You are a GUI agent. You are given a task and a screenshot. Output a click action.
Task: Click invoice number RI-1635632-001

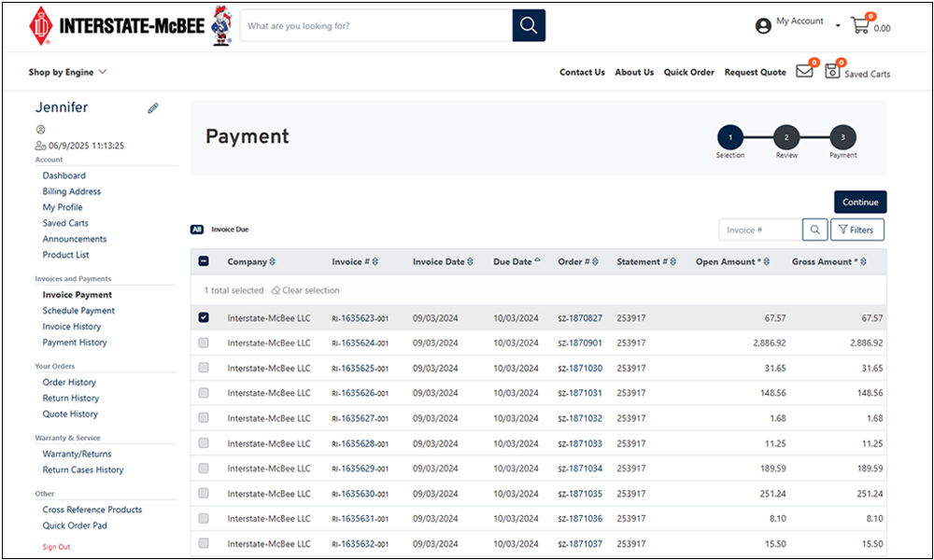[x=360, y=544]
